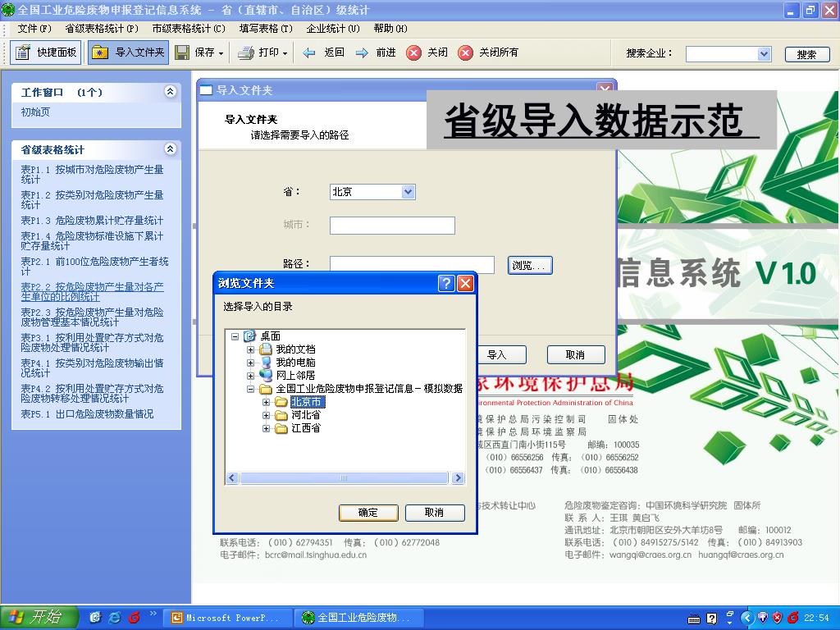840x630 pixels.
Task: Click the 关闭所有 close-all icon
Action: pyautogui.click(x=466, y=52)
